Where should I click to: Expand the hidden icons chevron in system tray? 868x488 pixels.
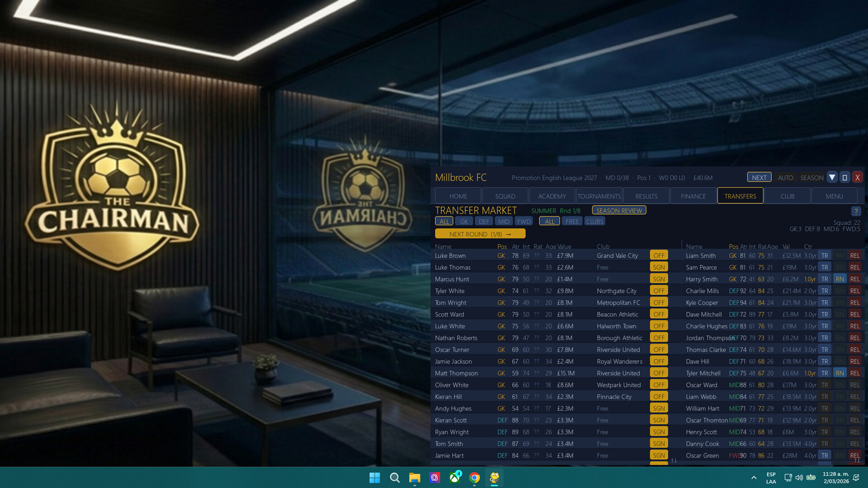coord(754,478)
